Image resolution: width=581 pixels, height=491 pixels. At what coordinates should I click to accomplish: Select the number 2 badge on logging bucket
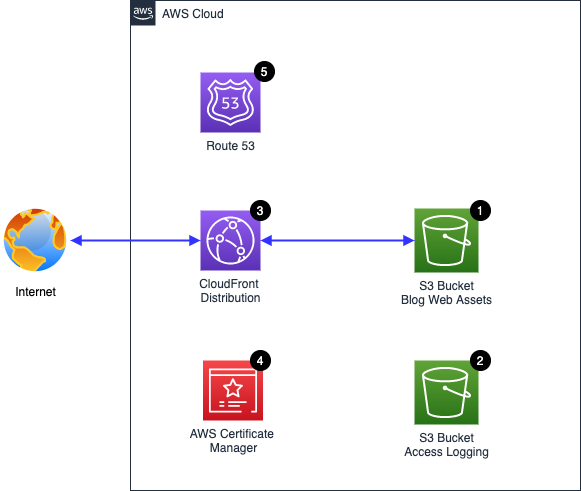coord(480,361)
